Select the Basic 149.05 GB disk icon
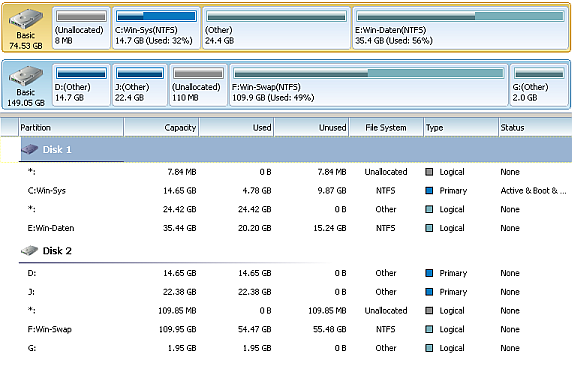572x366 pixels. pyautogui.click(x=26, y=76)
